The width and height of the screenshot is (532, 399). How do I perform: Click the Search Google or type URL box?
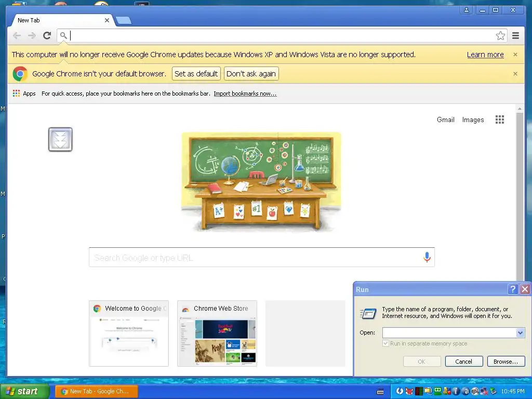(x=262, y=257)
